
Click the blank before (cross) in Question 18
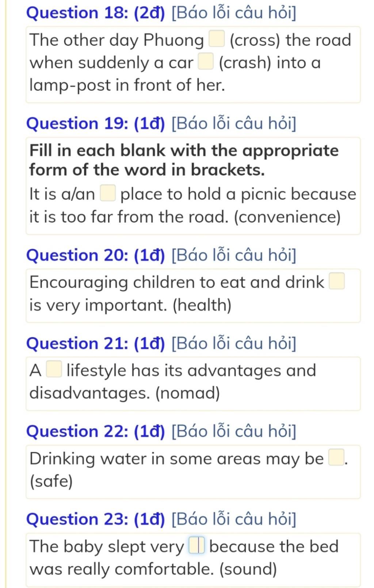coord(216,39)
